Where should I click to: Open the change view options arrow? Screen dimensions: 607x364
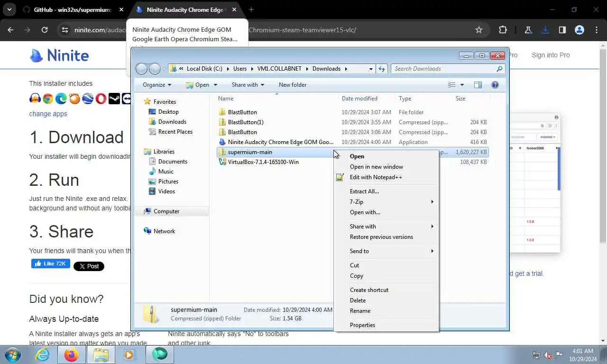[462, 85]
